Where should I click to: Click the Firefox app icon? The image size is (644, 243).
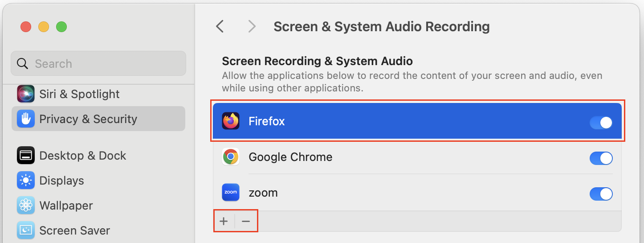(x=231, y=121)
